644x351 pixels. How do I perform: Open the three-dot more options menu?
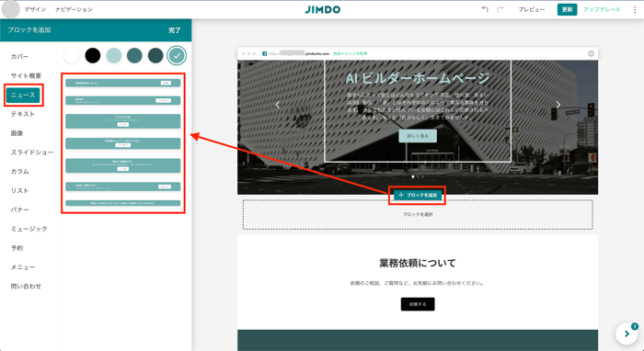point(635,9)
